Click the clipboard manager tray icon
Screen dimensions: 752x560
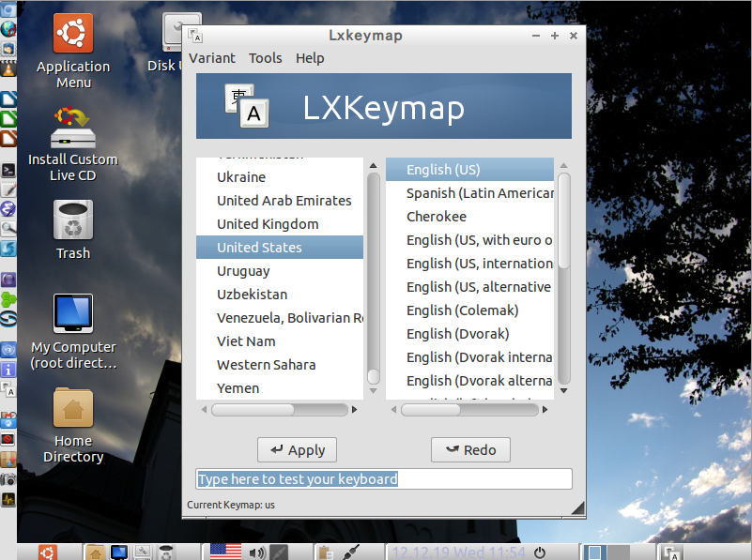click(x=326, y=552)
